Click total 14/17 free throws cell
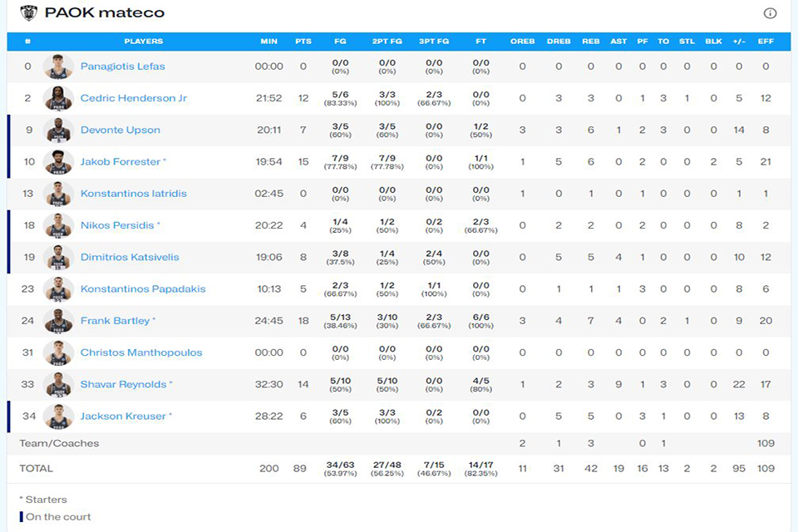 pos(481,468)
